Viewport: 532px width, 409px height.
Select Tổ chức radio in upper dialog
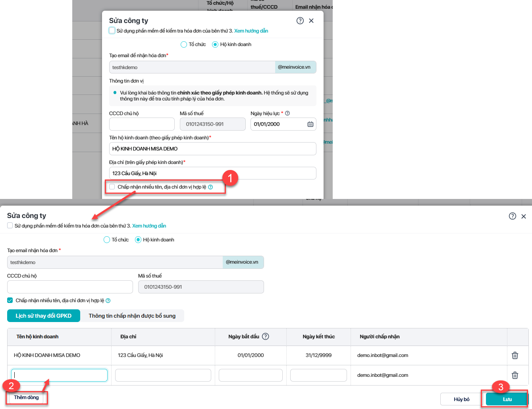(184, 44)
